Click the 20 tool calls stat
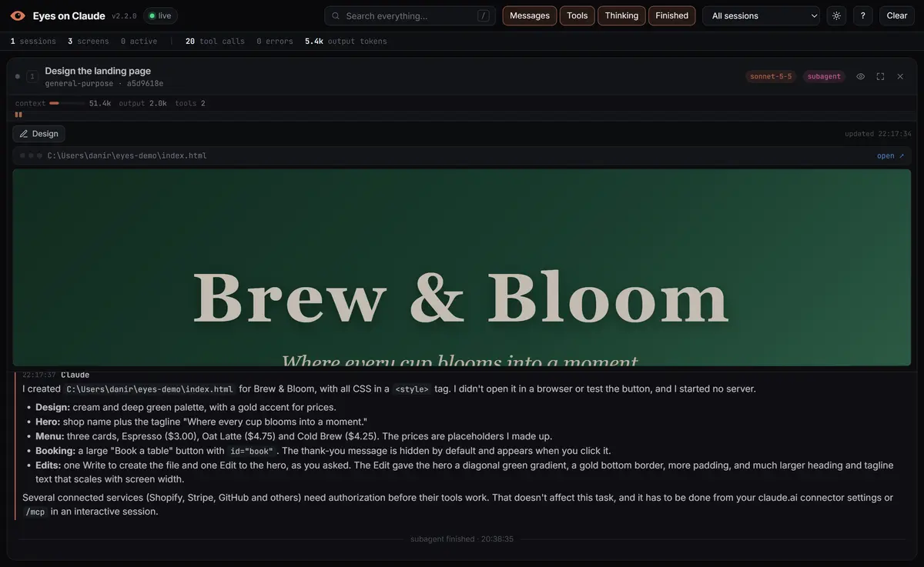 tap(215, 42)
